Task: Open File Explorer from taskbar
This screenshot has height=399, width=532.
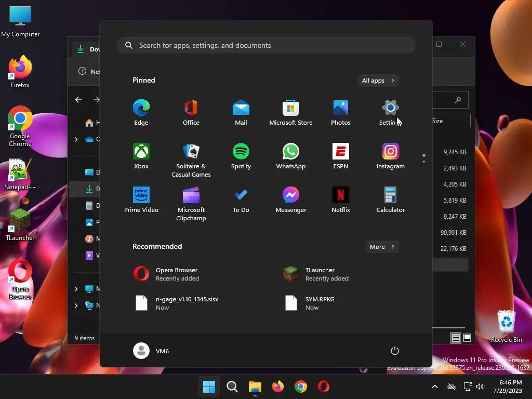Action: (255, 387)
